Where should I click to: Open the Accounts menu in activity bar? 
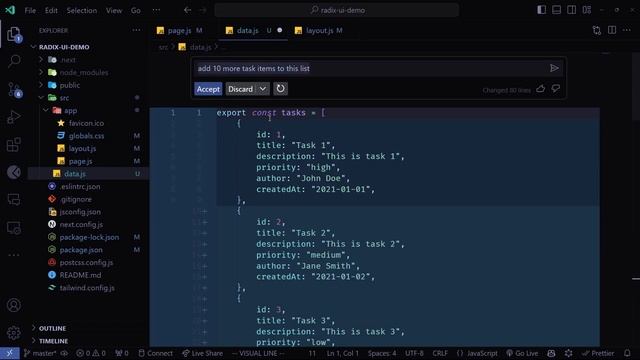(14, 305)
